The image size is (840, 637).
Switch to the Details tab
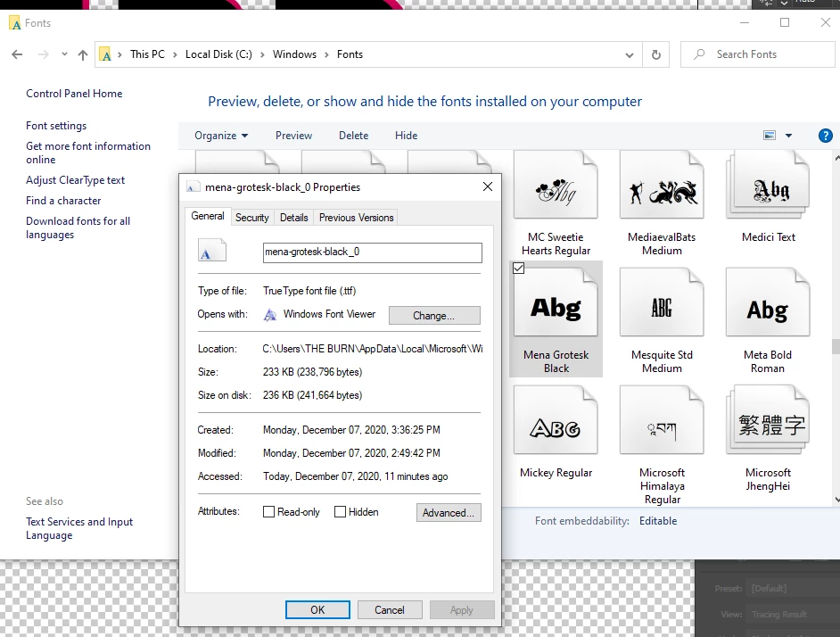point(293,218)
